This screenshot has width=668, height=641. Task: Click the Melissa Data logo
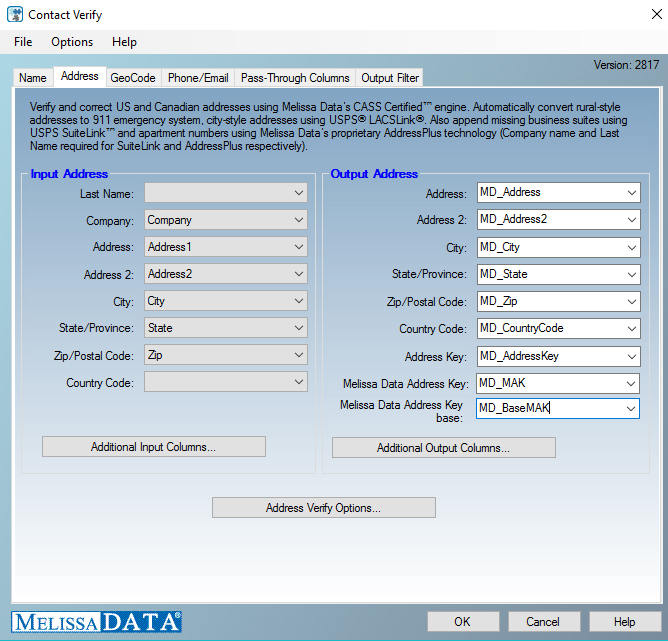tap(97, 622)
